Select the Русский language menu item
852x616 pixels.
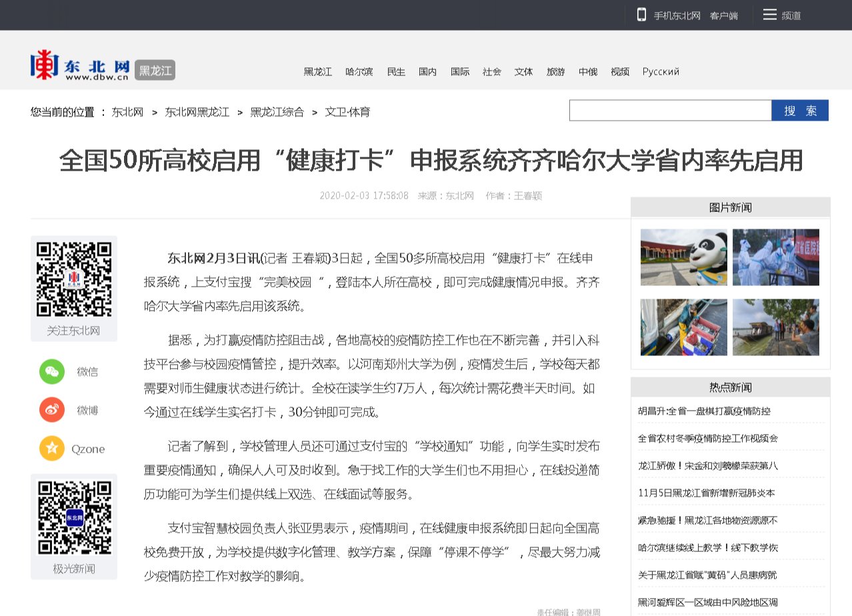point(661,72)
